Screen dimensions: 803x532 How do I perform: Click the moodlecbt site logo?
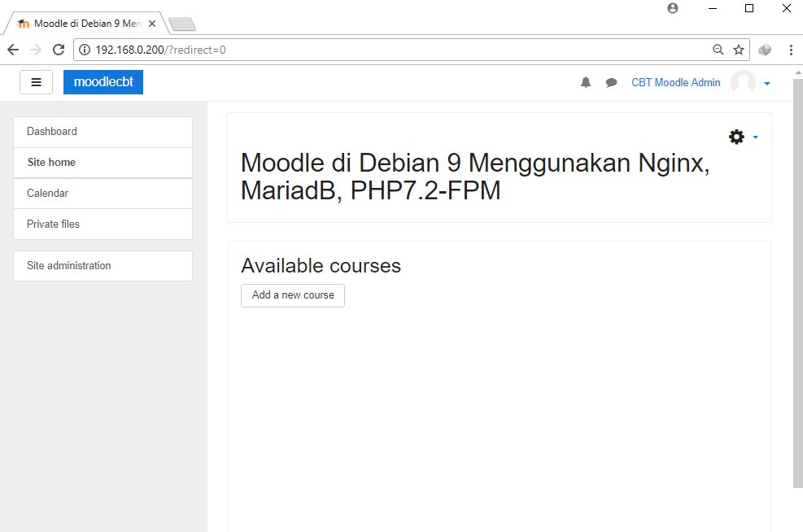point(103,82)
